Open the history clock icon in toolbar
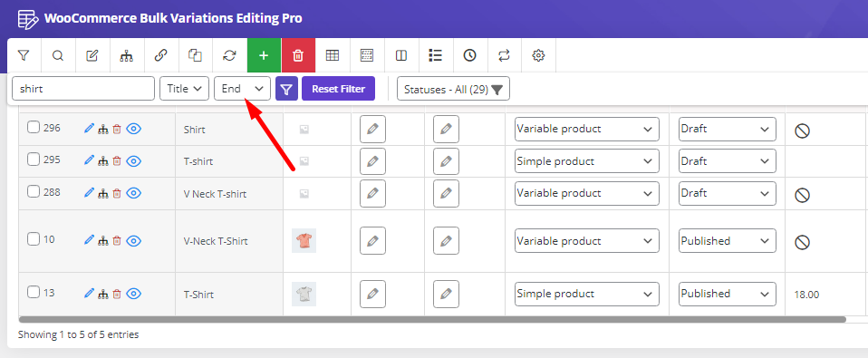 [x=470, y=55]
